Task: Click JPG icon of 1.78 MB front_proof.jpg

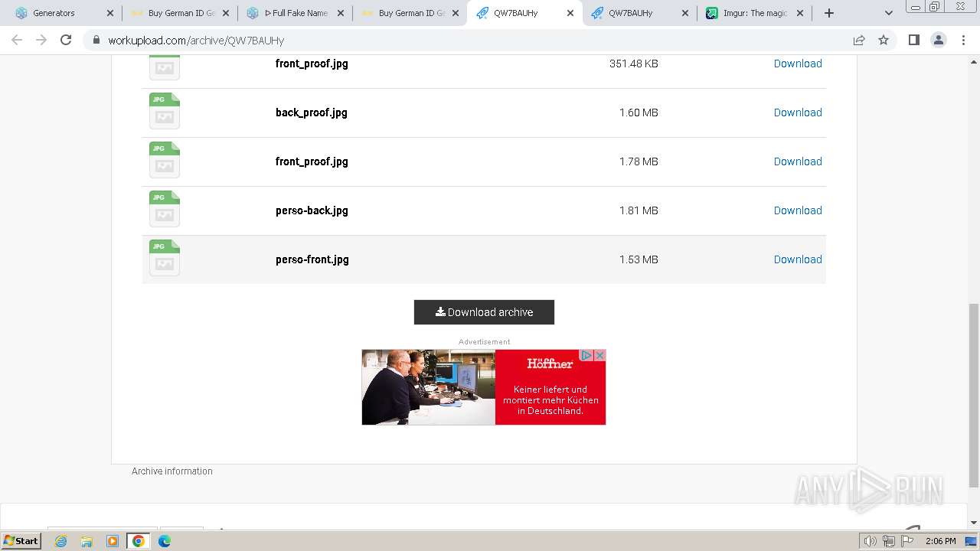Action: point(165,160)
